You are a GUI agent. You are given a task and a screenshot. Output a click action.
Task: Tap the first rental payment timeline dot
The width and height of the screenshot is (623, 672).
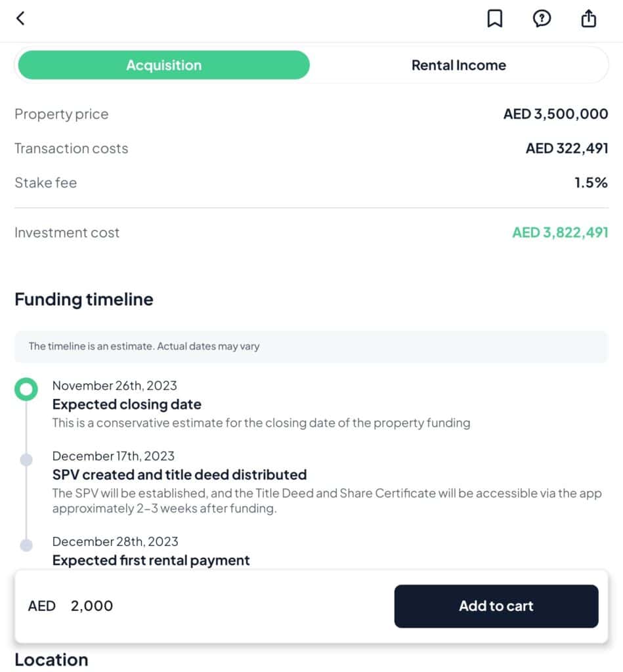[x=26, y=545]
